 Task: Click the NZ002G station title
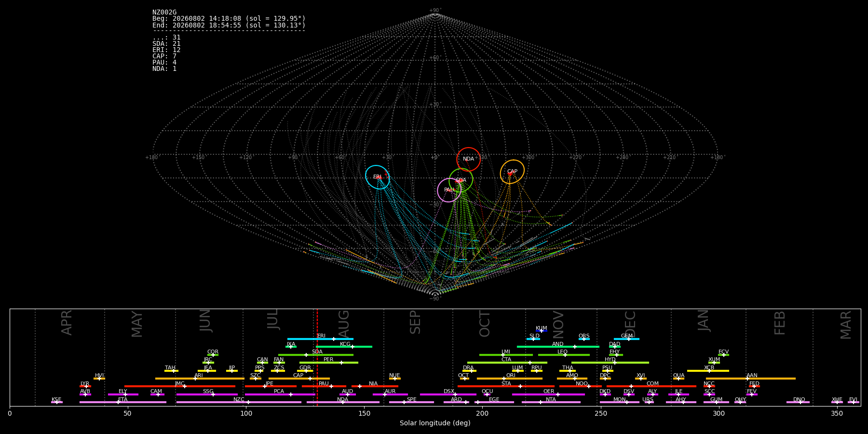tap(164, 13)
